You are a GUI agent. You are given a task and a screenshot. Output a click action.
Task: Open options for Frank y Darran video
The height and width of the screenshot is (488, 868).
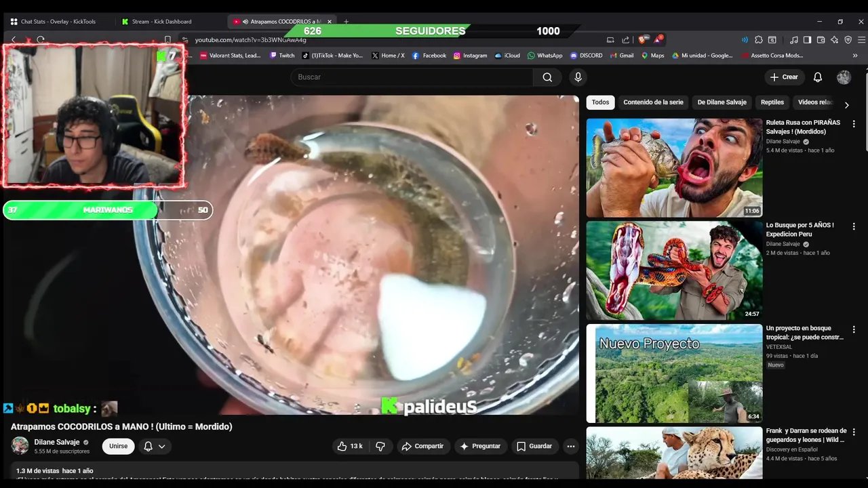click(x=854, y=432)
